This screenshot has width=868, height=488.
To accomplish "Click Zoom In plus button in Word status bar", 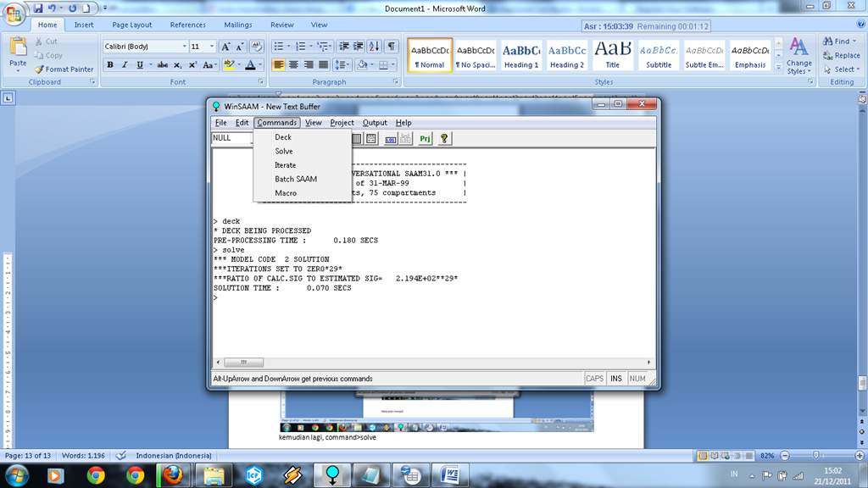I will pyautogui.click(x=860, y=456).
